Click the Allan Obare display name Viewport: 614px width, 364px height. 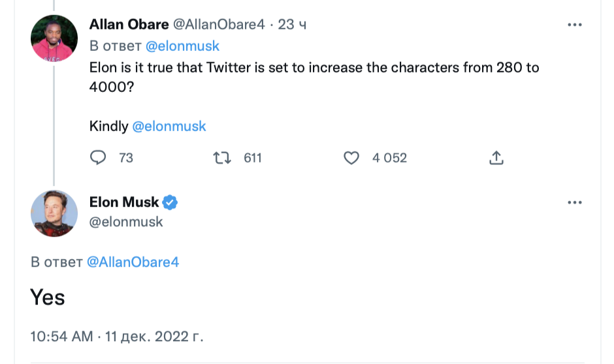coord(128,25)
